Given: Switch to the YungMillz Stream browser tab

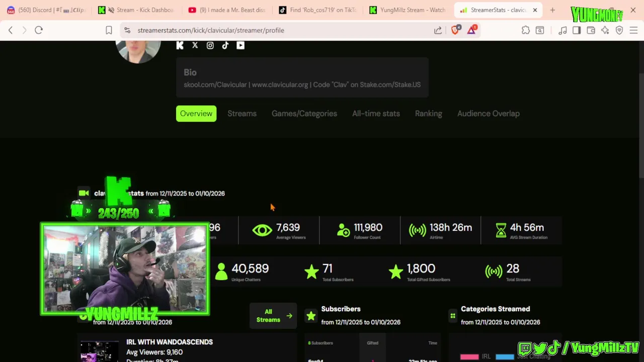Looking at the screenshot, I should coord(408,10).
